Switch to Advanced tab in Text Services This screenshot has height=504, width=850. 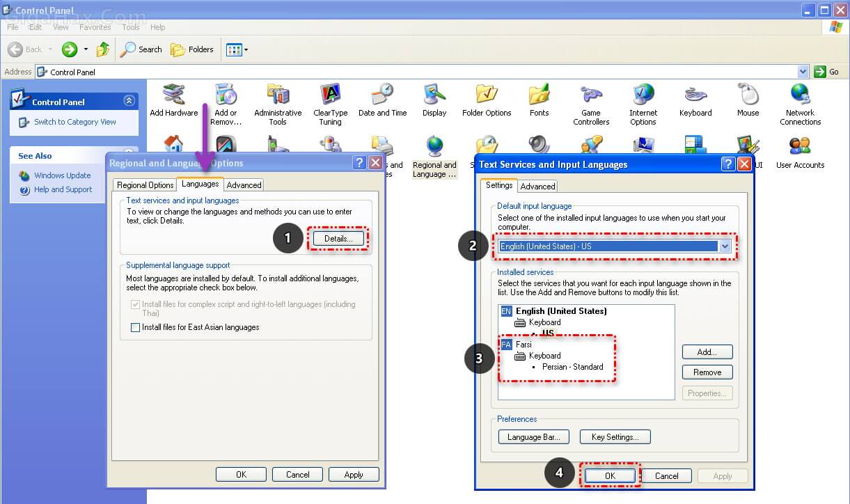click(x=537, y=186)
